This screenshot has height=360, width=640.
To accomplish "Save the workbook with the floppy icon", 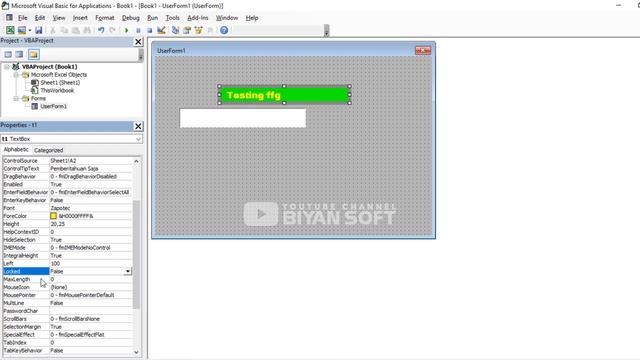I will pos(39,30).
